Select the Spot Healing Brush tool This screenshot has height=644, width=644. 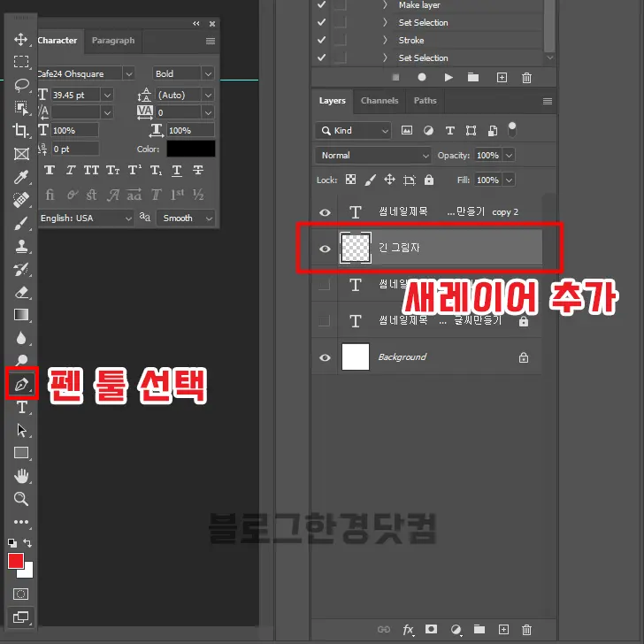coord(21,200)
